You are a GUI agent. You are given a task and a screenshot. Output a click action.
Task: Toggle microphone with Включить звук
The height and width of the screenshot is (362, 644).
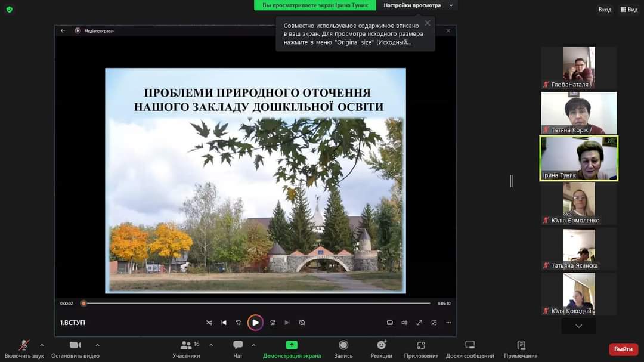tap(24, 349)
